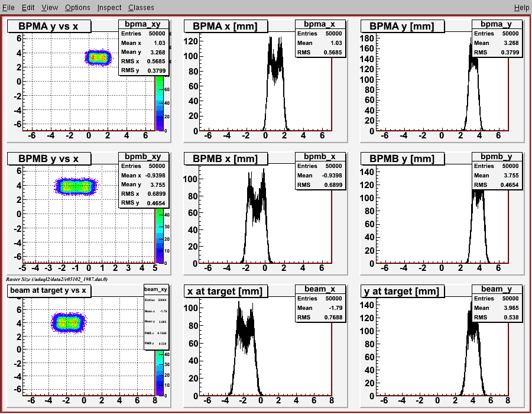Select the 'BPMB y vs x' title box
Screen dimensions: 532x414
click(x=49, y=159)
